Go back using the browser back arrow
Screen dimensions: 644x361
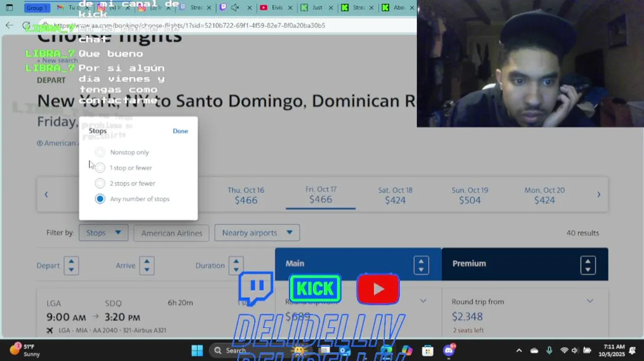point(9,25)
